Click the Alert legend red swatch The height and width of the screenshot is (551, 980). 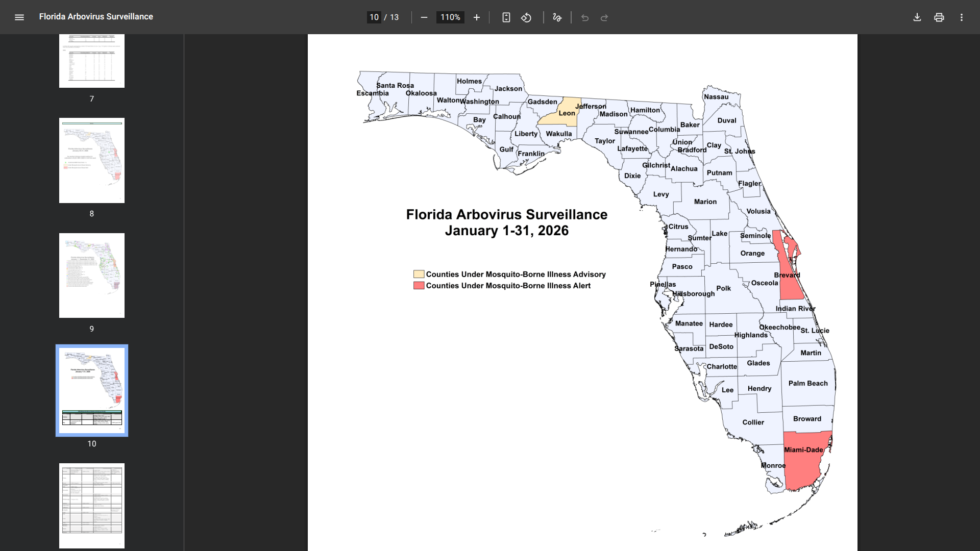419,286
